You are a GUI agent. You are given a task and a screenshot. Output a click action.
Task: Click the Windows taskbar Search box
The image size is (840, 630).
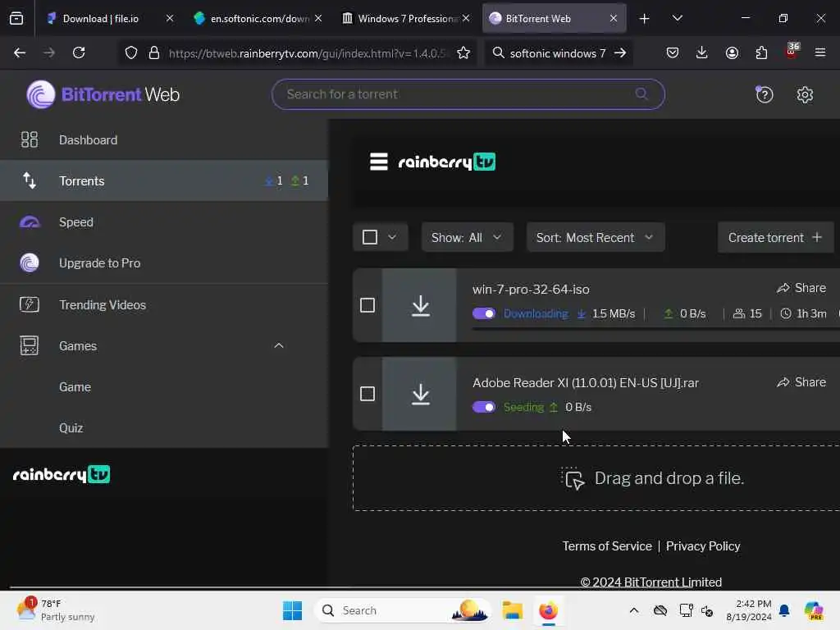click(403, 610)
